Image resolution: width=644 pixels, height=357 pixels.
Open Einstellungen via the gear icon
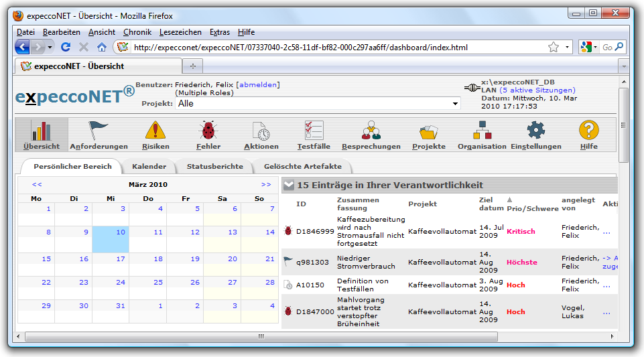pyautogui.click(x=535, y=131)
